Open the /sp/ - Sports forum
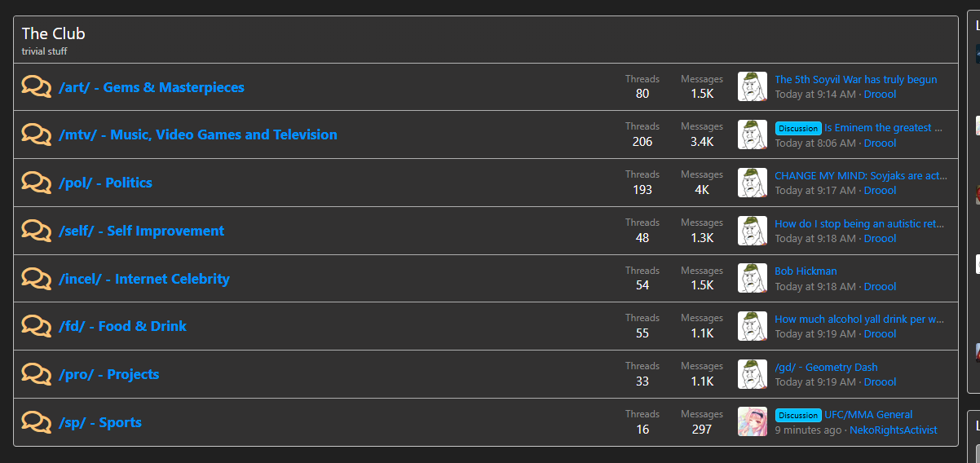 (x=100, y=422)
